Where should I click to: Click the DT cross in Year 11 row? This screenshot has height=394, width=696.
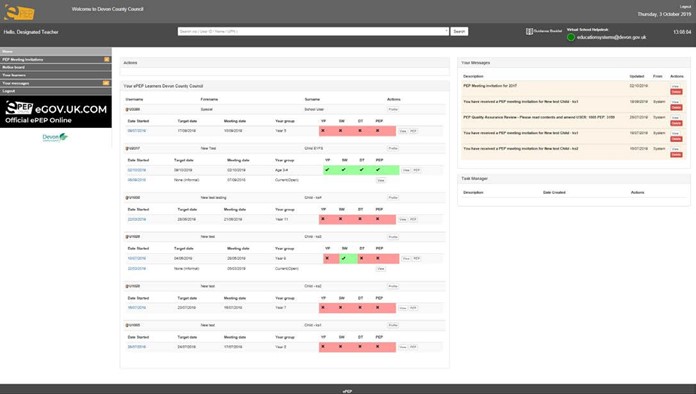pyautogui.click(x=360, y=219)
